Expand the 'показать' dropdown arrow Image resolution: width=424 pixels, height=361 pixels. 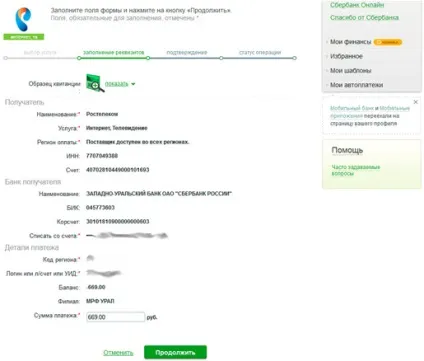[x=133, y=84]
